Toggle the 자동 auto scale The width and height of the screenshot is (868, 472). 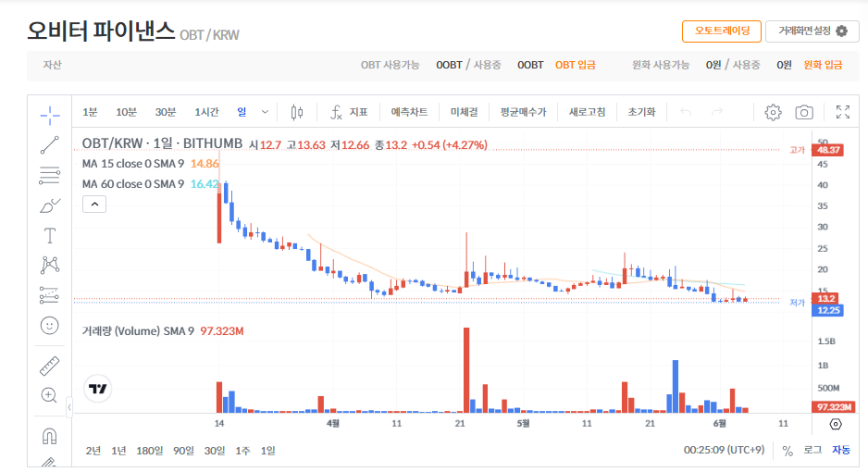tap(841, 451)
